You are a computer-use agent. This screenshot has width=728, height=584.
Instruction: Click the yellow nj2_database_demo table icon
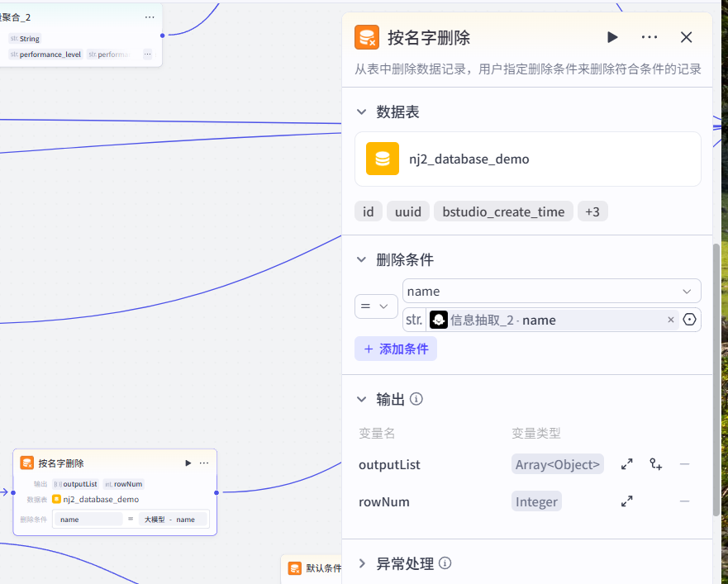pyautogui.click(x=383, y=159)
